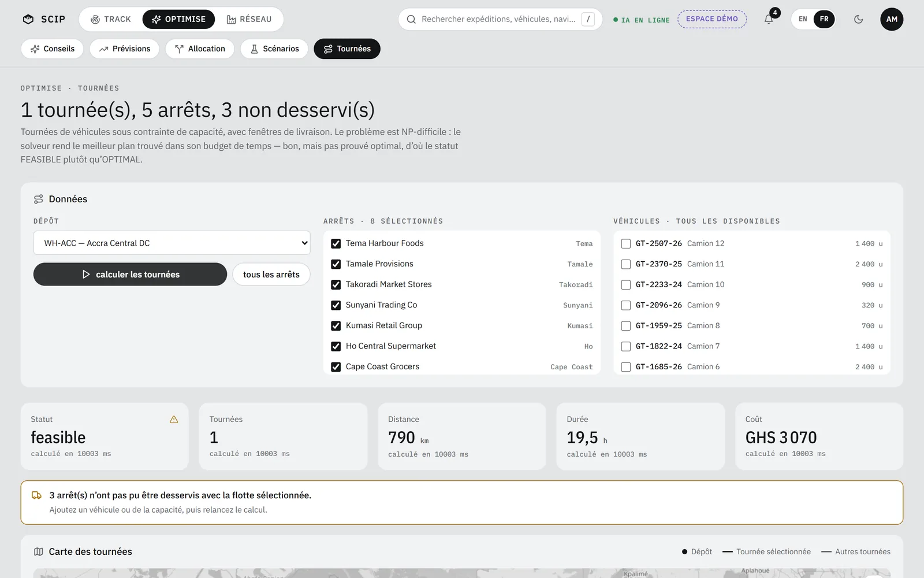Screen dimensions: 924x578
Task: Check vehicle GT-1822-24 Camion 7
Action: pyautogui.click(x=625, y=346)
